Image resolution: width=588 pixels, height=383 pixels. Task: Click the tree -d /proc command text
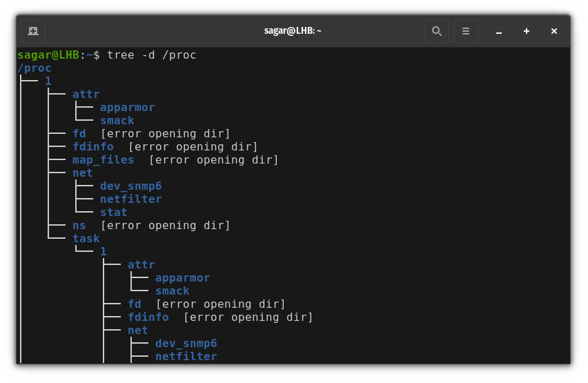(152, 55)
